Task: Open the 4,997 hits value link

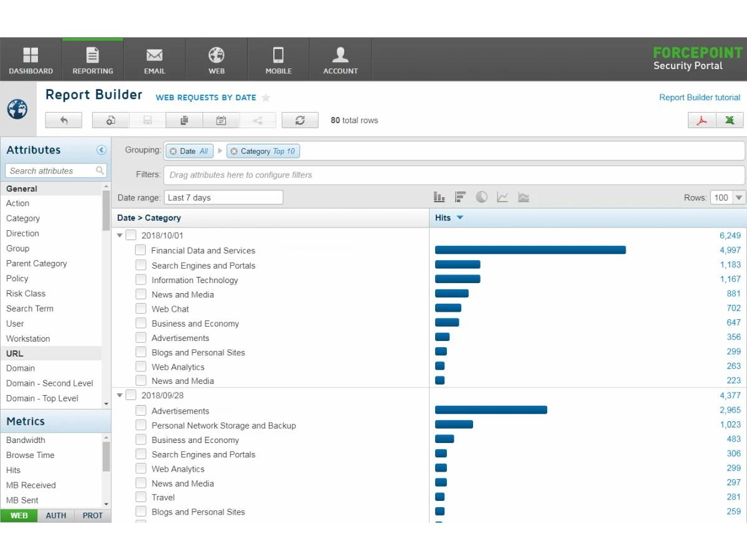Action: coord(730,250)
